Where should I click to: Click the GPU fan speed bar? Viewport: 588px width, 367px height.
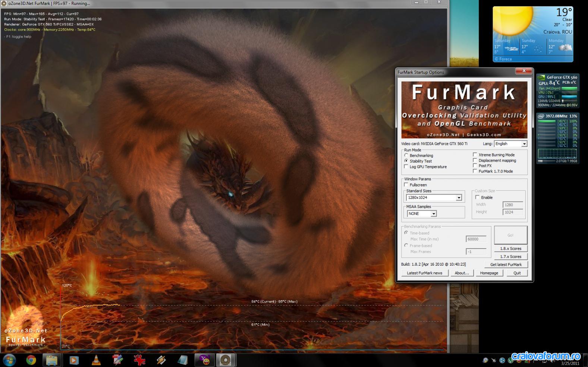pos(569,89)
